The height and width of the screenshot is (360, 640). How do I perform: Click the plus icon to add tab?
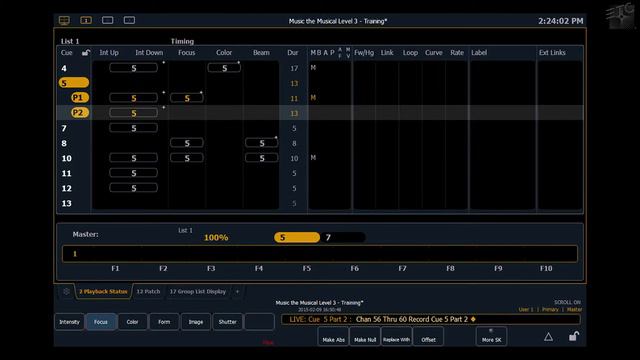237,291
